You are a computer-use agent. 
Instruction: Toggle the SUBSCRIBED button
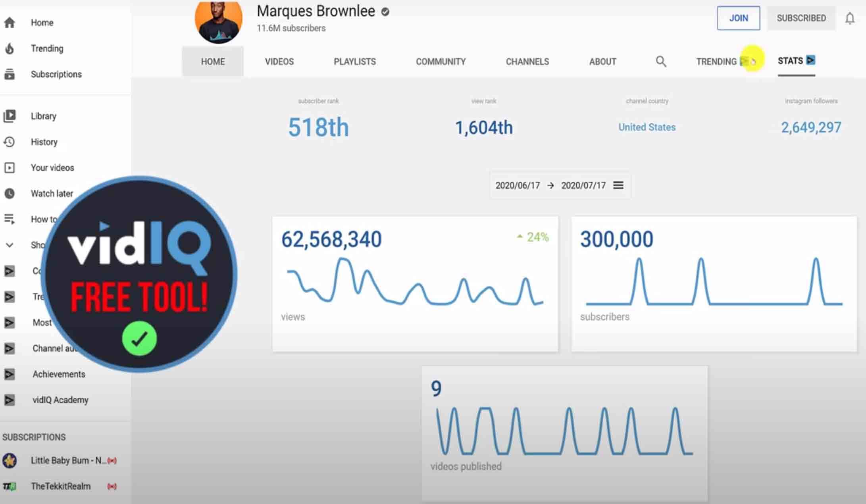click(801, 18)
